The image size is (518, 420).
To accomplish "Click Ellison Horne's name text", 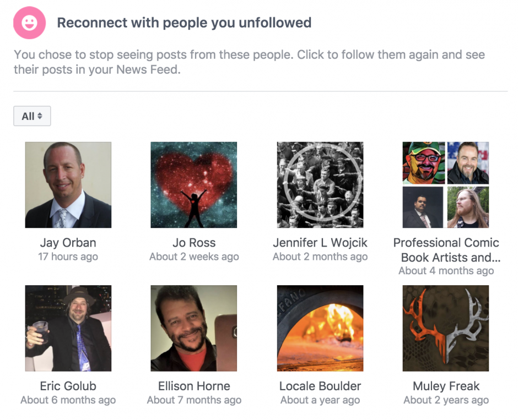I will click(194, 386).
